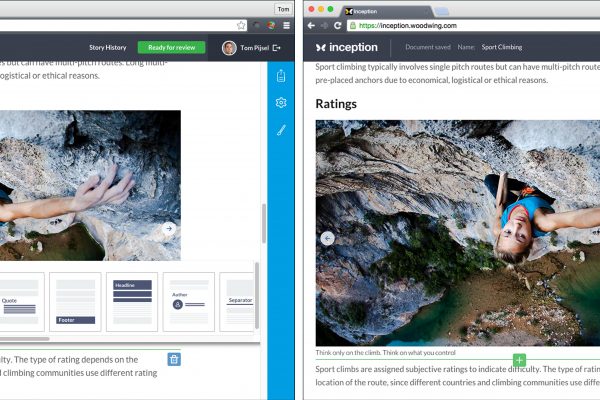600x400 pixels.
Task: Click the green padlock in the address bar
Action: [x=353, y=26]
